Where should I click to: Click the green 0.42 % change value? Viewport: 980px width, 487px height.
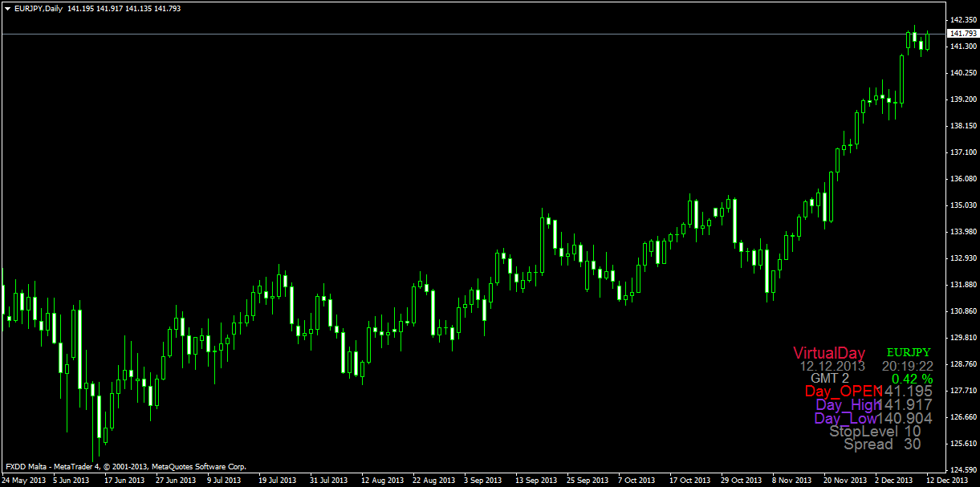913,378
